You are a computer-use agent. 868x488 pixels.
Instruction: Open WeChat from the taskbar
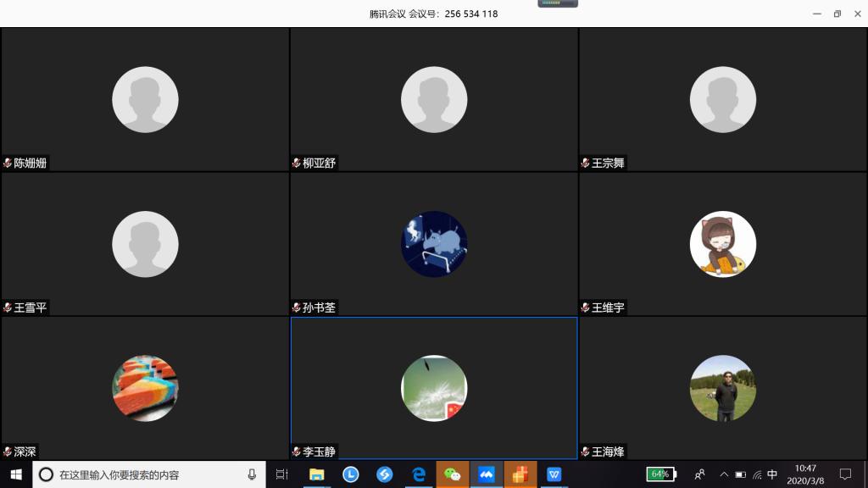pyautogui.click(x=453, y=474)
